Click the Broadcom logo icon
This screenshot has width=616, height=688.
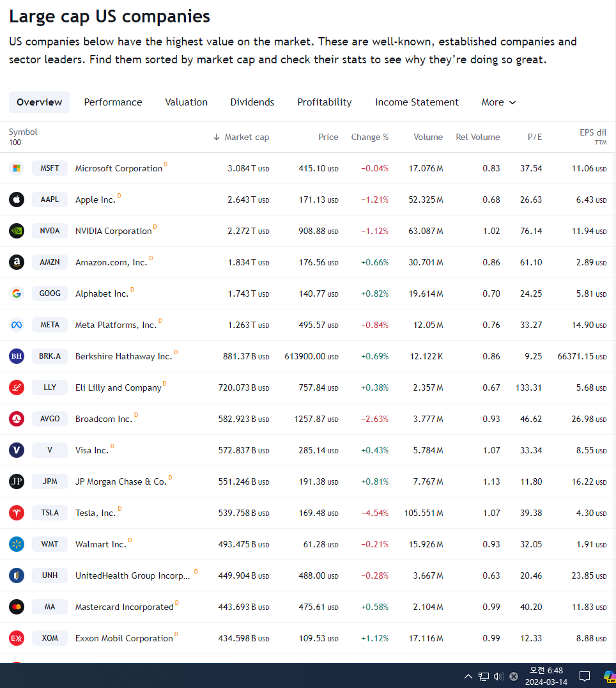pyautogui.click(x=17, y=419)
